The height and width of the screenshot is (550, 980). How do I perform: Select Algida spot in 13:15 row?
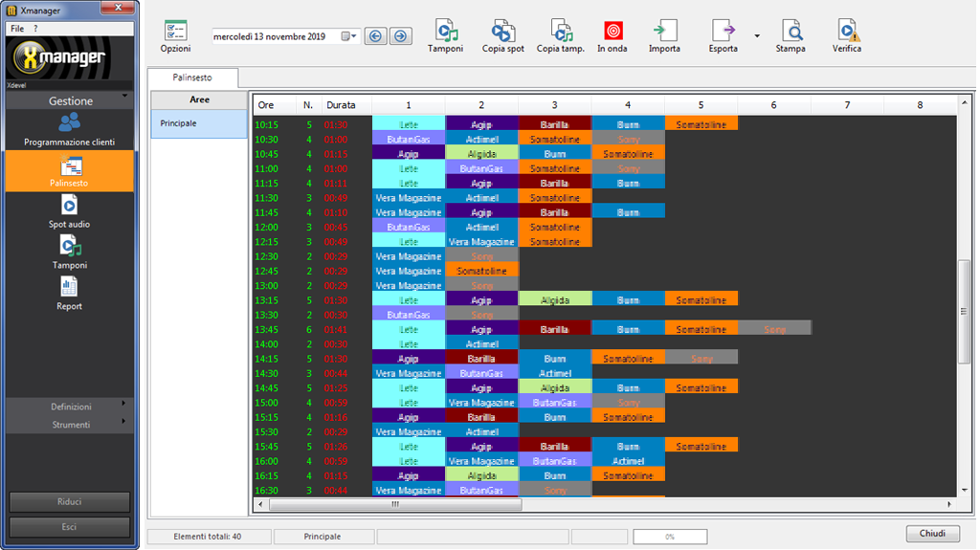pos(555,300)
